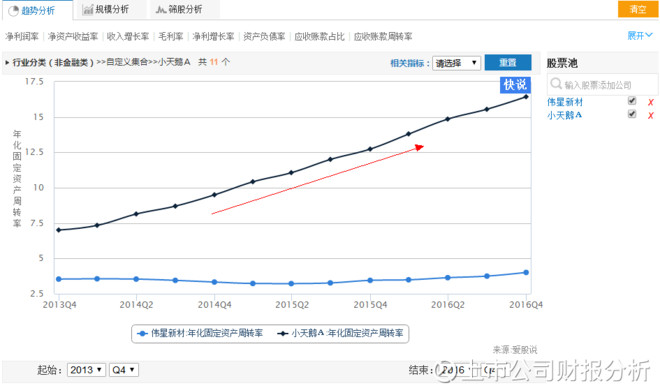Screen dimensions: 660x388
Task: Select the 净利润率 indicator
Action: pyautogui.click(x=22, y=37)
